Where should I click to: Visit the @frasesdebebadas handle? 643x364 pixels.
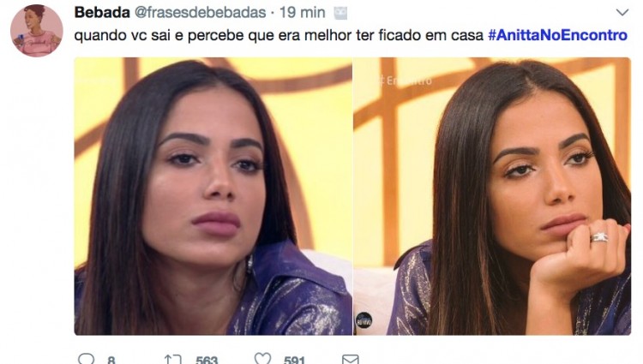click(200, 13)
